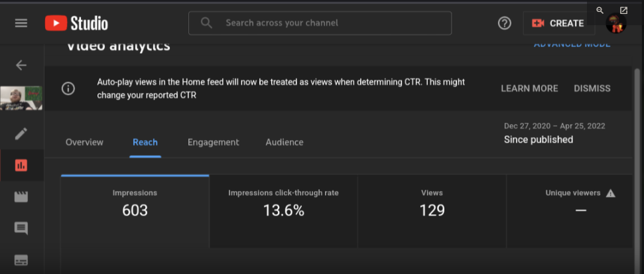Image resolution: width=644 pixels, height=274 pixels.
Task: Switch to the Audience tab
Action: coord(285,142)
